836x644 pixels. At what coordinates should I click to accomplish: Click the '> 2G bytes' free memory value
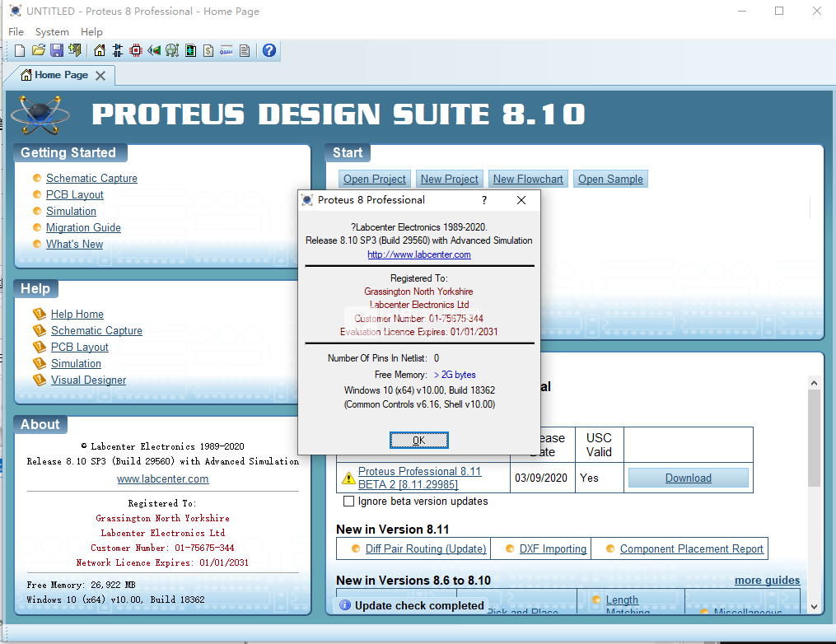[x=455, y=375]
